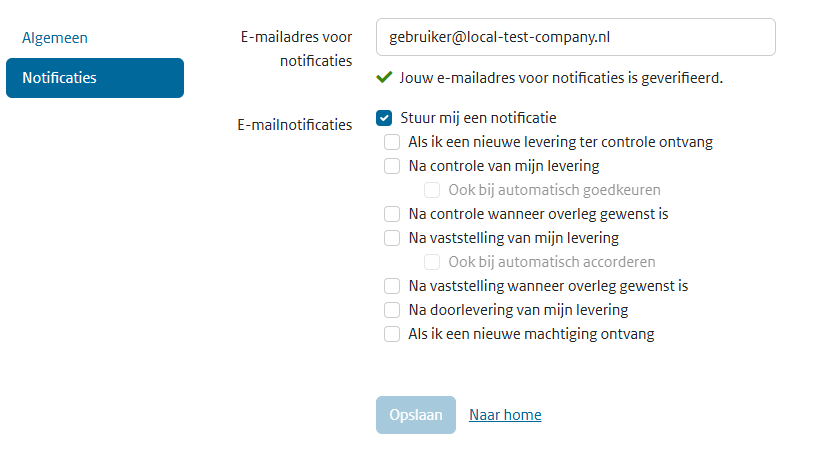Image resolution: width=828 pixels, height=455 pixels.
Task: Enable 'Na doorlevering van mijn levering' notification
Action: 392,310
